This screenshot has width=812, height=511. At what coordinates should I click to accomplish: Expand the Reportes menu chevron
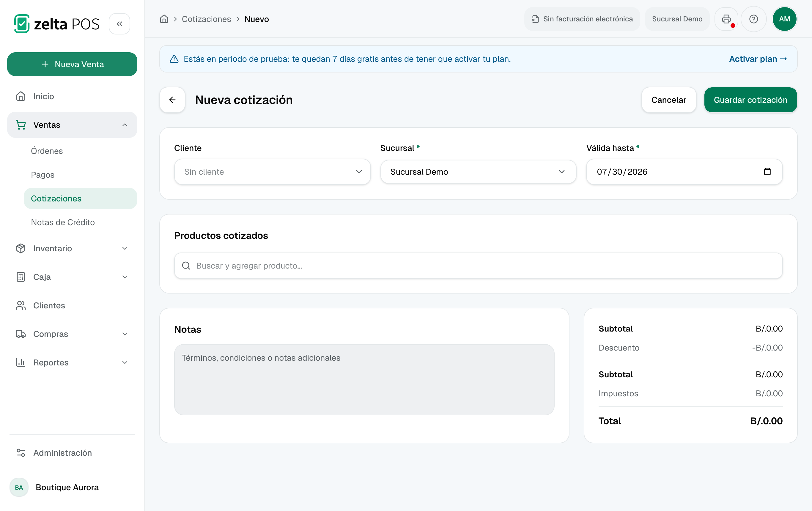(125, 362)
